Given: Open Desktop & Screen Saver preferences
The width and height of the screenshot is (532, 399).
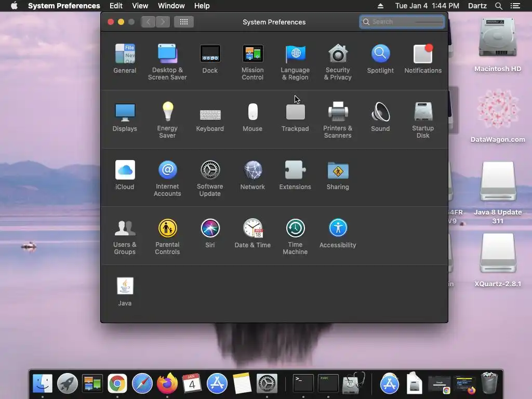Looking at the screenshot, I should coord(167,62).
